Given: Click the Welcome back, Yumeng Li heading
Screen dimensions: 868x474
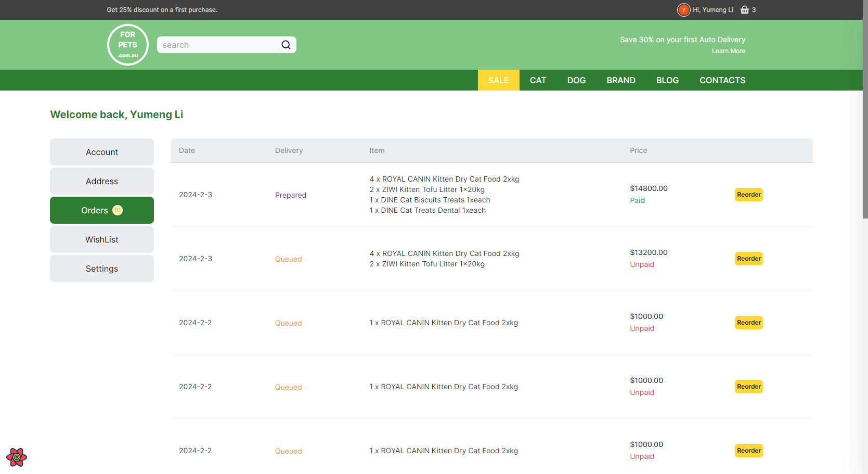Looking at the screenshot, I should [116, 114].
